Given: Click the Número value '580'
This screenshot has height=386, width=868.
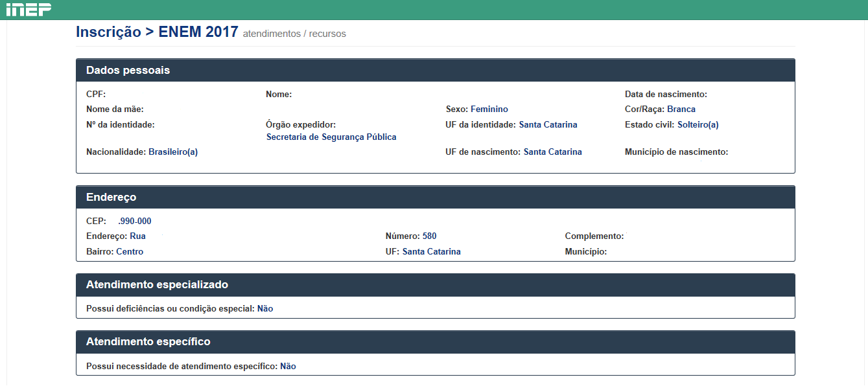Looking at the screenshot, I should (x=430, y=236).
